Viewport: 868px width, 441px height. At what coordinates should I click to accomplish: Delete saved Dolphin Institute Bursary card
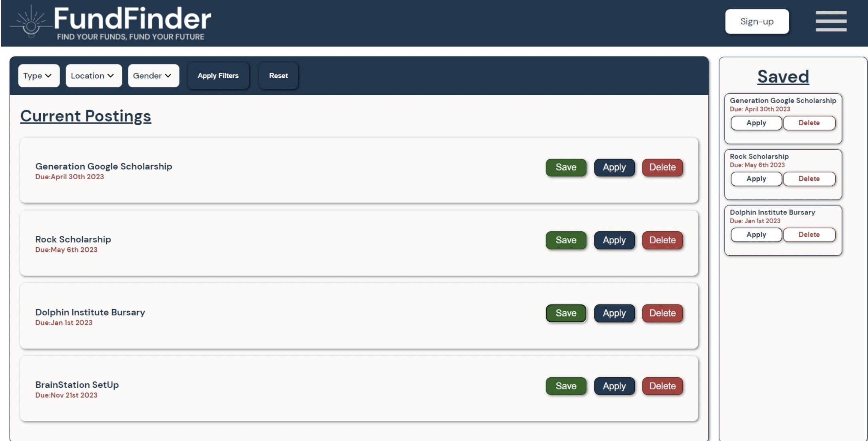click(x=809, y=235)
